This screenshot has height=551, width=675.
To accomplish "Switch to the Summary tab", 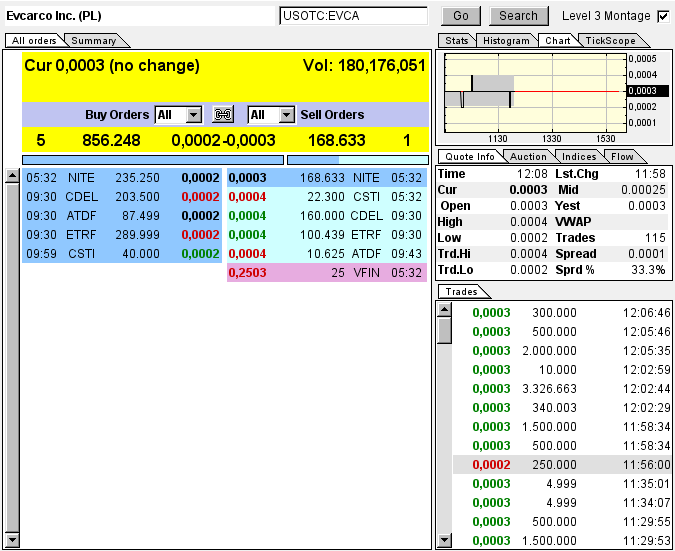I will pos(93,40).
